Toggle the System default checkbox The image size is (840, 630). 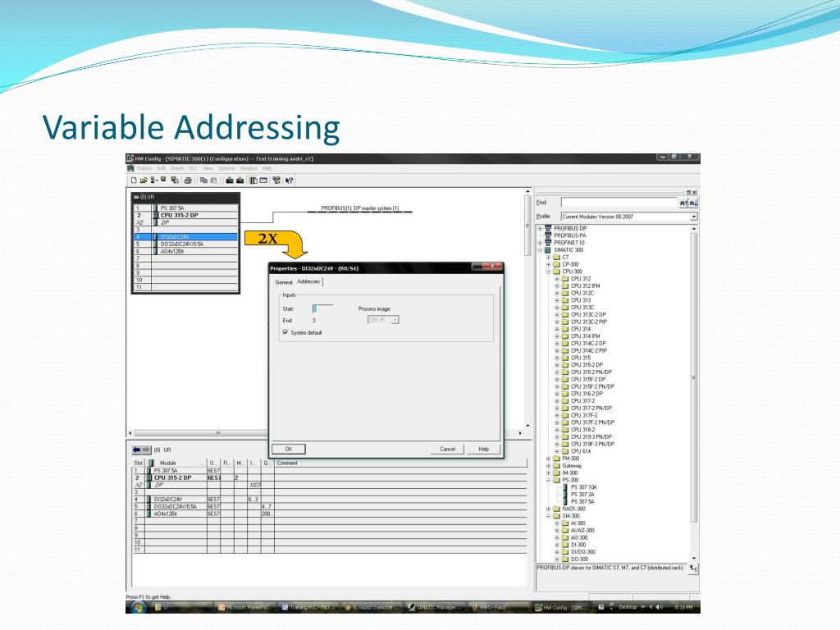pos(285,333)
